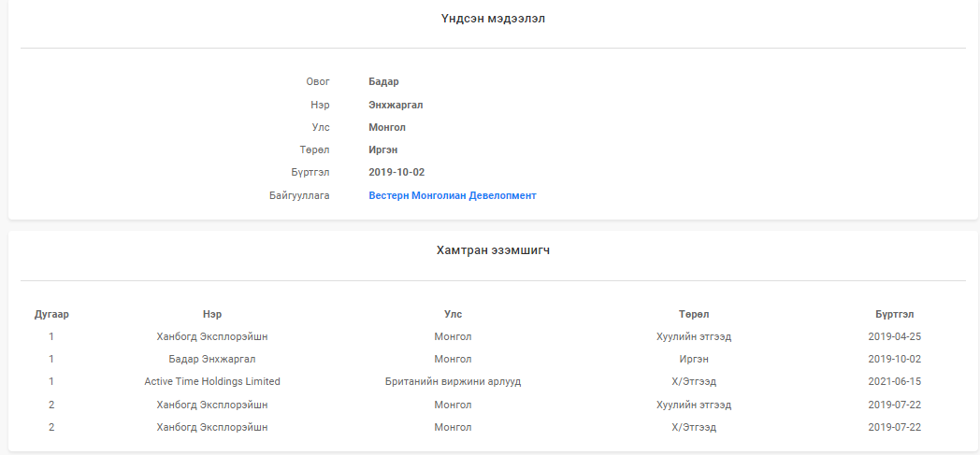Select the Active Time Holdings Limited name cell
Viewport: 980px width, 455px height.
pyautogui.click(x=212, y=381)
